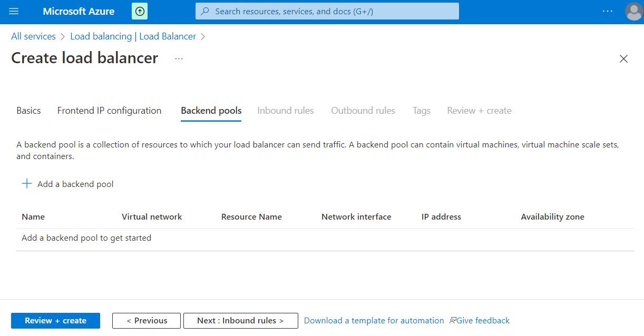Image resolution: width=644 pixels, height=336 pixels.
Task: Click Add a backend pool
Action: point(75,184)
